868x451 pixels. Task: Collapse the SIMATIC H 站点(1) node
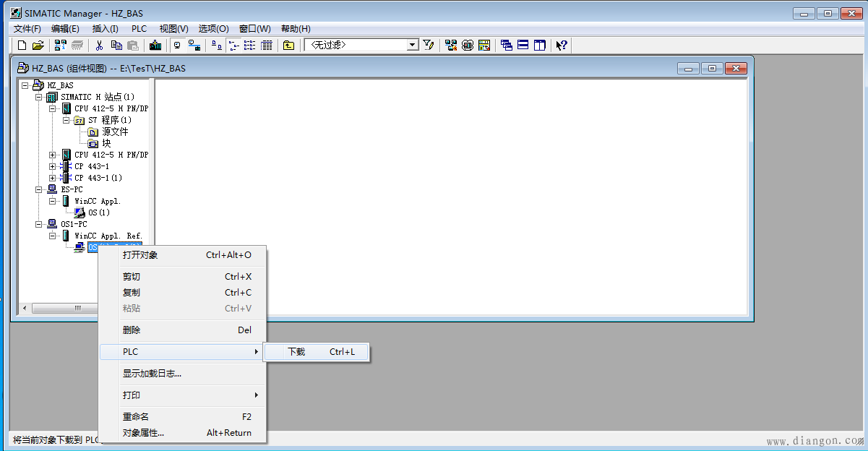39,97
